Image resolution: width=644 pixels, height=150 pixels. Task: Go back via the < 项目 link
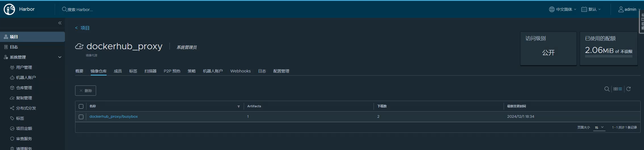click(82, 28)
